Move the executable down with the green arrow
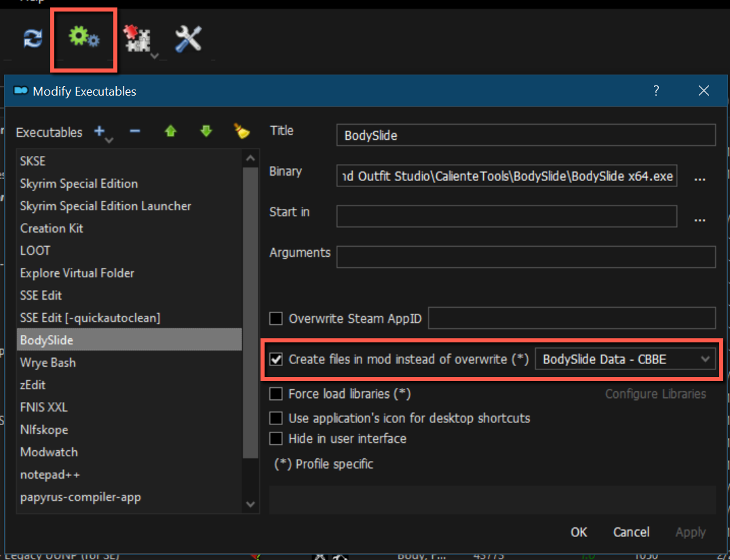730x560 pixels. pyautogui.click(x=206, y=132)
